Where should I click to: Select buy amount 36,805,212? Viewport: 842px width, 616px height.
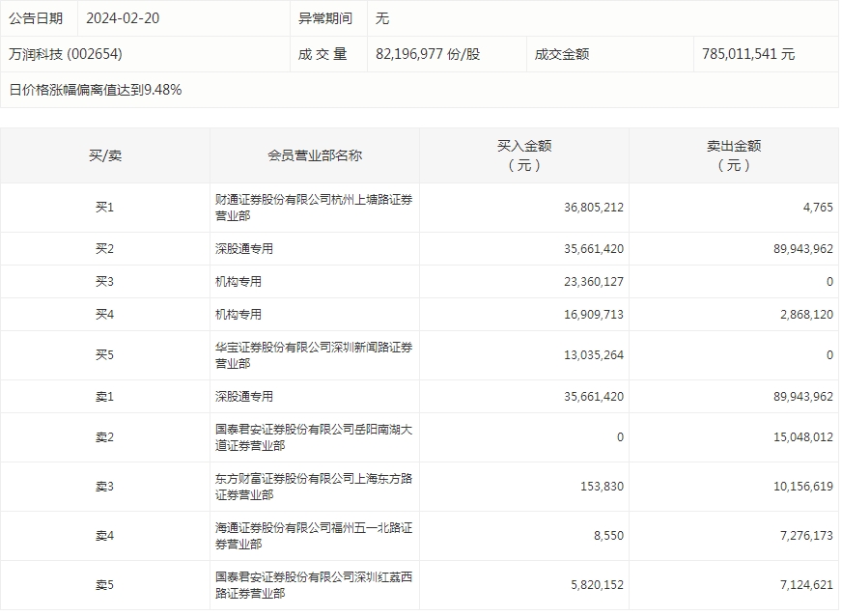[x=594, y=208]
